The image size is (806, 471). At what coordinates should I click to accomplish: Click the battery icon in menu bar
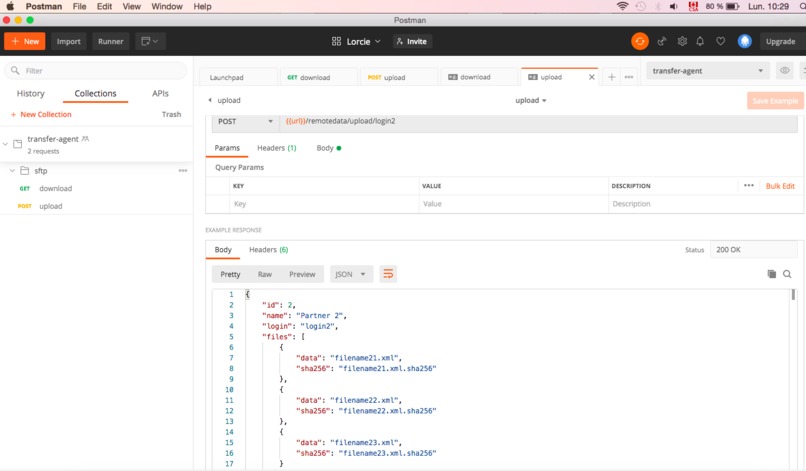pyautogui.click(x=732, y=6)
